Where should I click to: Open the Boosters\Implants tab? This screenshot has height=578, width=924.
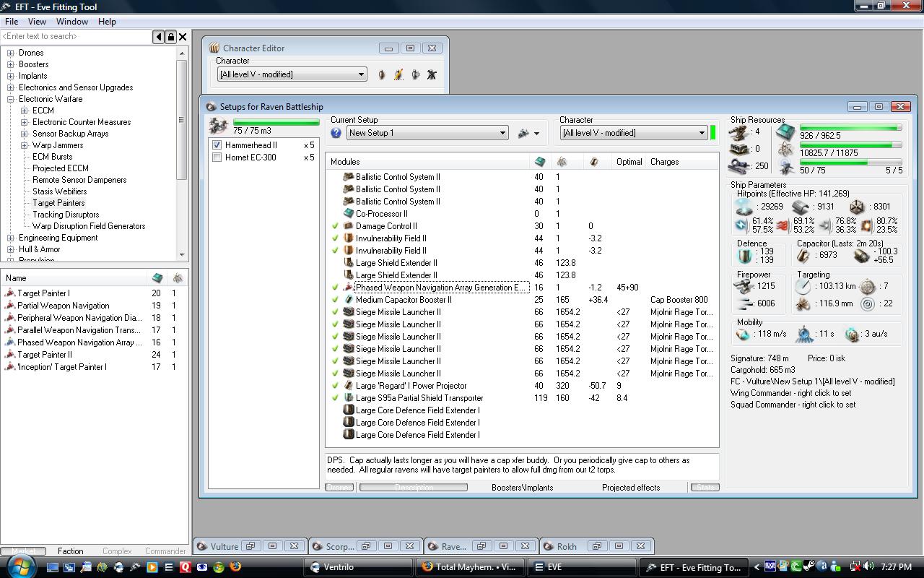(522, 488)
